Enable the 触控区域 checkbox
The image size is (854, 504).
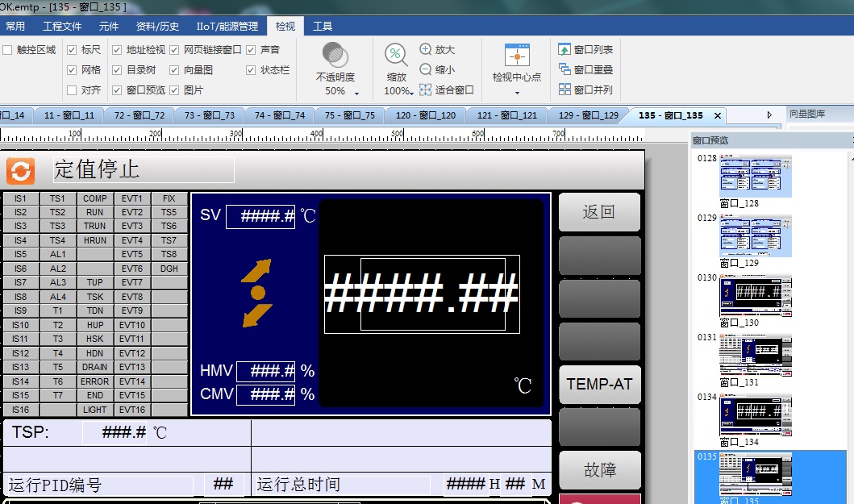click(7, 50)
